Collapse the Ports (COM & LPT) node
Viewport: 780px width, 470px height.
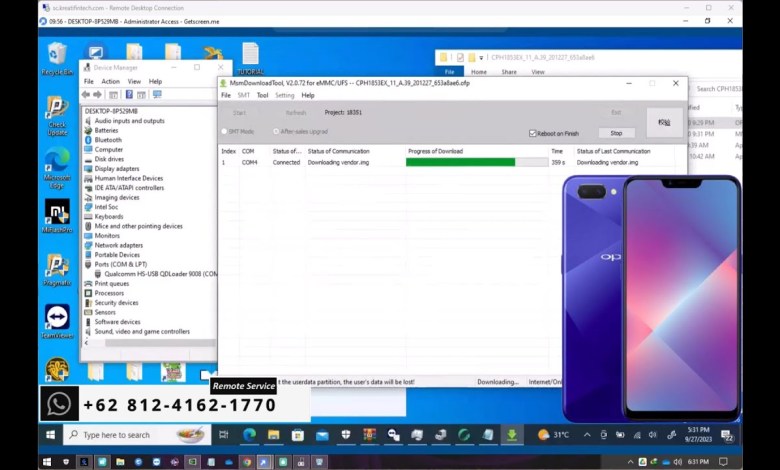[x=86, y=264]
